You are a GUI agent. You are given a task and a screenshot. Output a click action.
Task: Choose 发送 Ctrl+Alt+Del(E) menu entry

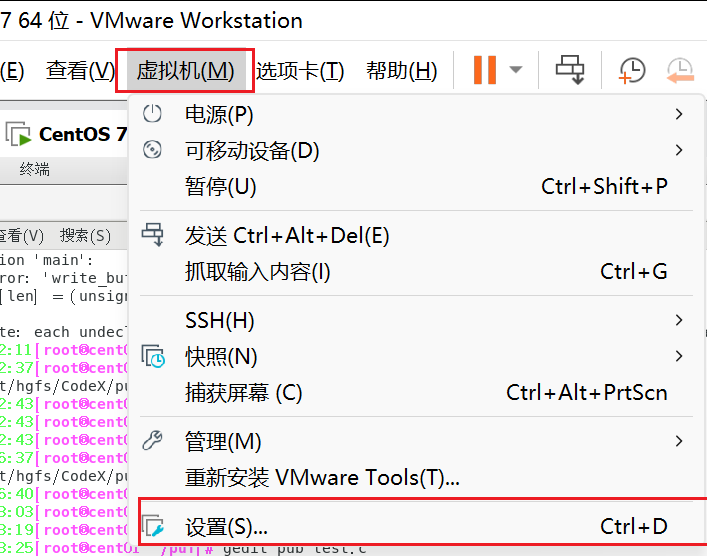pyautogui.click(x=416, y=235)
